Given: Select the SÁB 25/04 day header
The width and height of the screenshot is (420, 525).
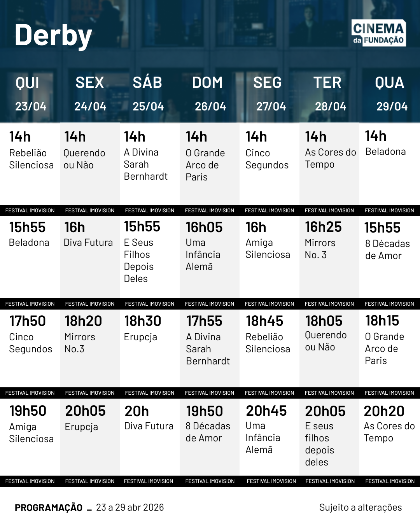Looking at the screenshot, I should point(148,94).
